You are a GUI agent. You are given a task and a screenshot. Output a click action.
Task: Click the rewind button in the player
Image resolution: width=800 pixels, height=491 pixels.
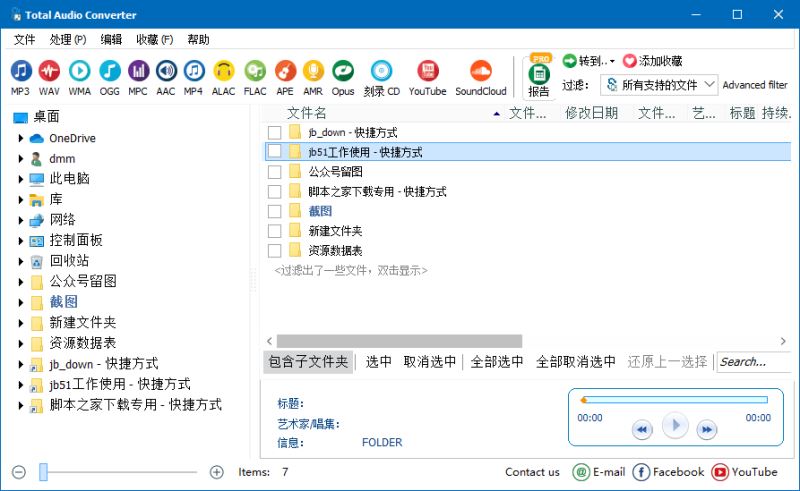pos(642,429)
